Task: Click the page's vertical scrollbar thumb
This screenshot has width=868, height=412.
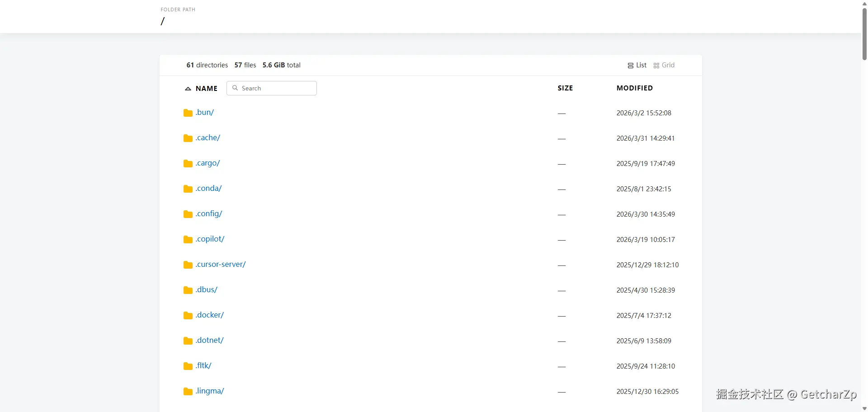Action: tap(864, 33)
